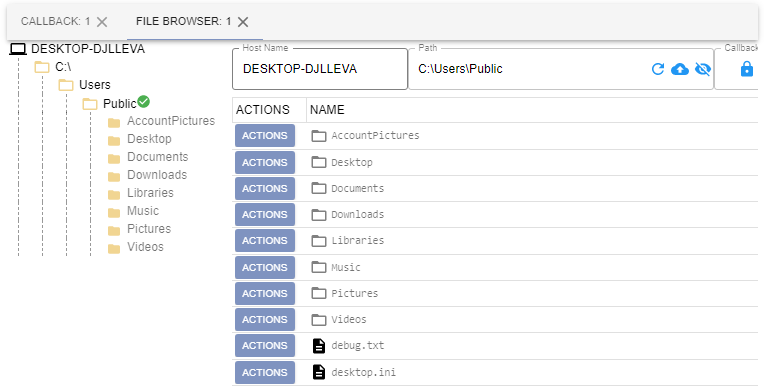Close the FILE BROWSER: 1 tab
This screenshot has height=390, width=764.
point(243,21)
